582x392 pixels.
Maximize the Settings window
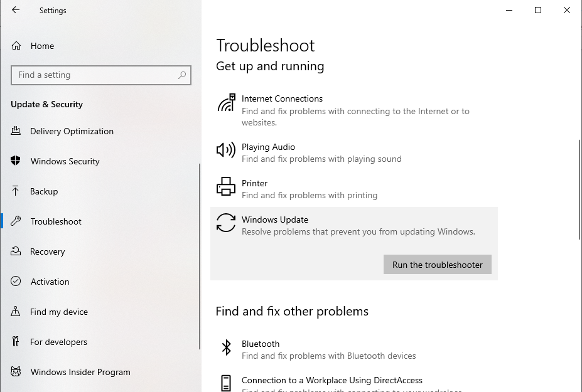538,10
